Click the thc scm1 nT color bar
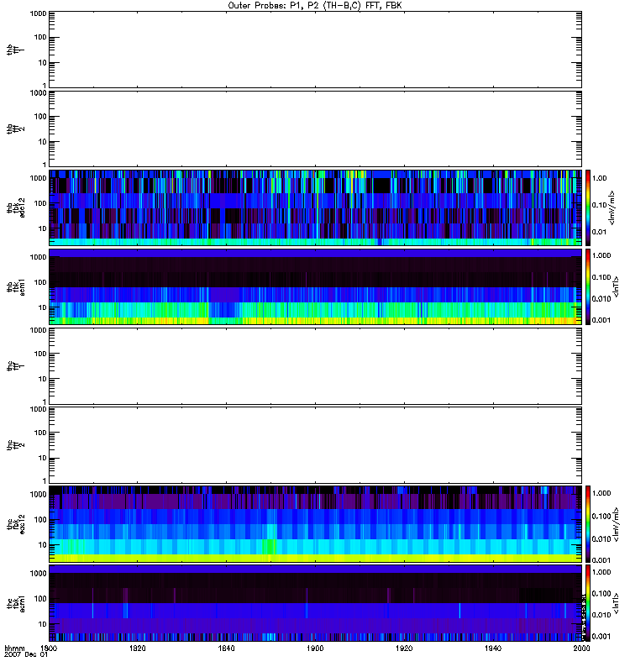The height and width of the screenshot is (672, 630). 589,603
